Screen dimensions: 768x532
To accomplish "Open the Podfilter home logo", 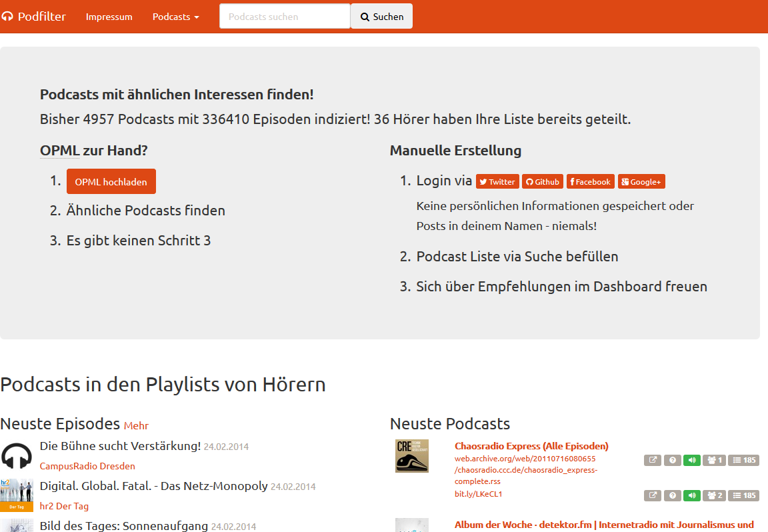I will 33,17.
